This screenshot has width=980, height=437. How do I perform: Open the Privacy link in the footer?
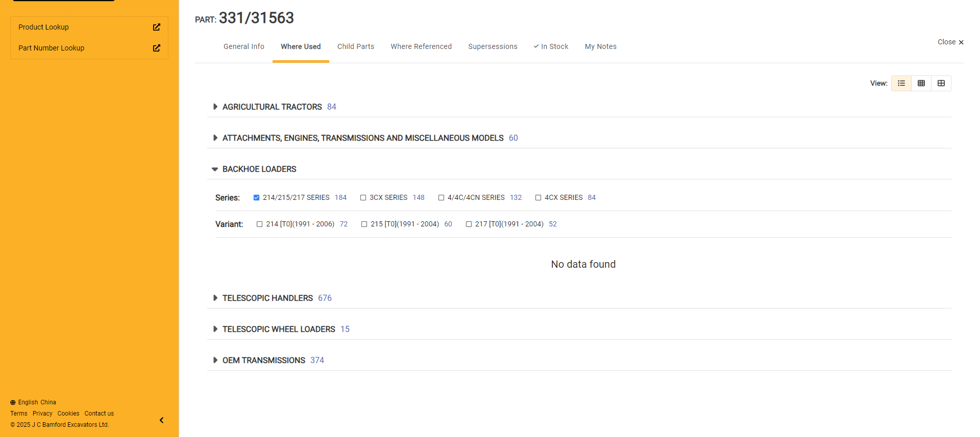[42, 414]
